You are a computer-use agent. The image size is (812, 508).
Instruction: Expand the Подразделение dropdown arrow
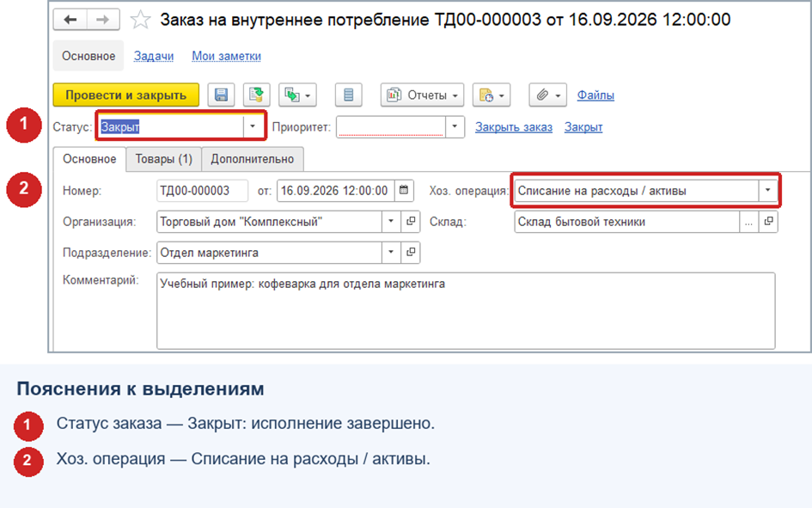point(391,252)
